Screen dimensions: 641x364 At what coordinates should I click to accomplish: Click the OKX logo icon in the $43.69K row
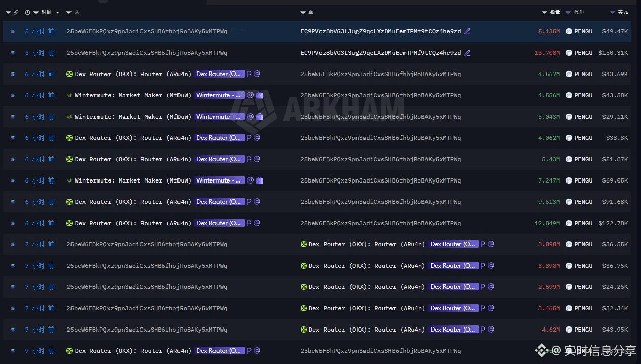[69, 74]
